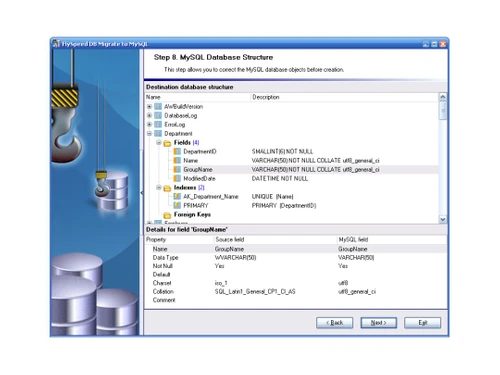Click the Exit button
Screen dimensions: 500x375
(423, 323)
